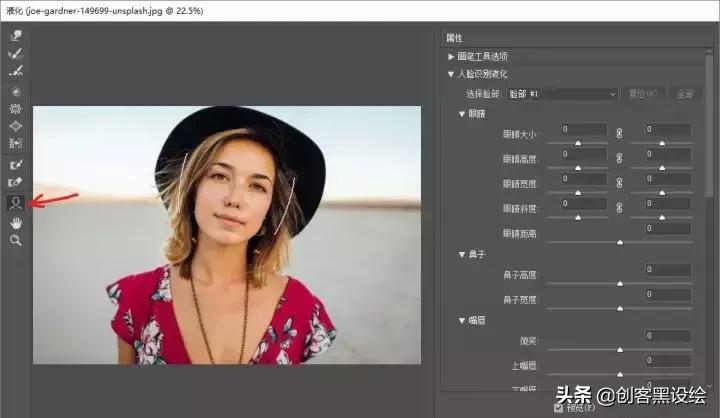Focus the nose width (鼻子宽度) value field
Viewport: 720px width, 418px height.
(x=668, y=295)
